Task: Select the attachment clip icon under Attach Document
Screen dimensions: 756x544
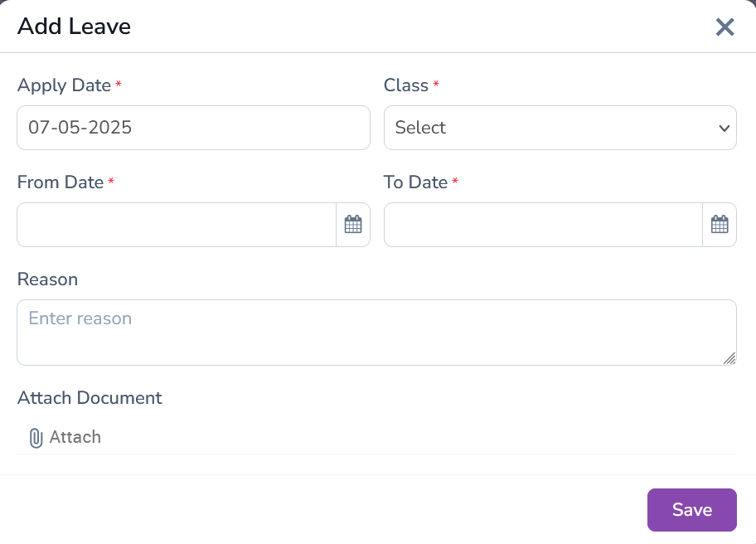Action: click(34, 437)
